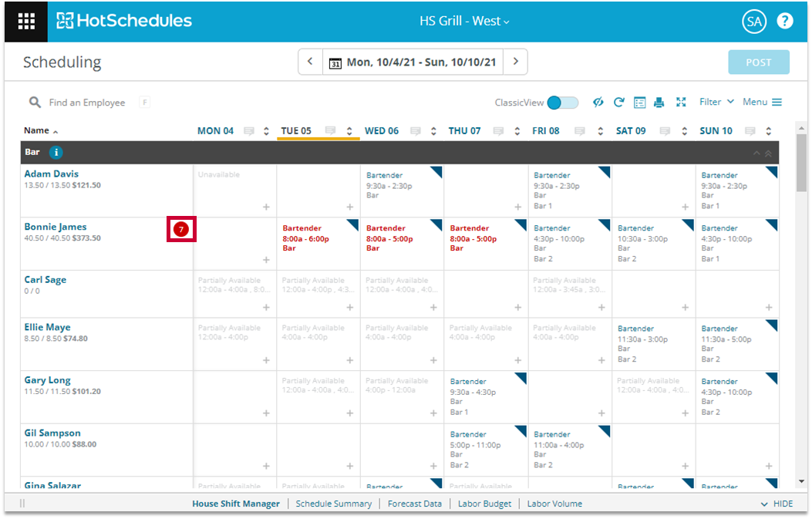Click the hide/eye slash icon
The width and height of the screenshot is (812, 519).
coord(598,102)
